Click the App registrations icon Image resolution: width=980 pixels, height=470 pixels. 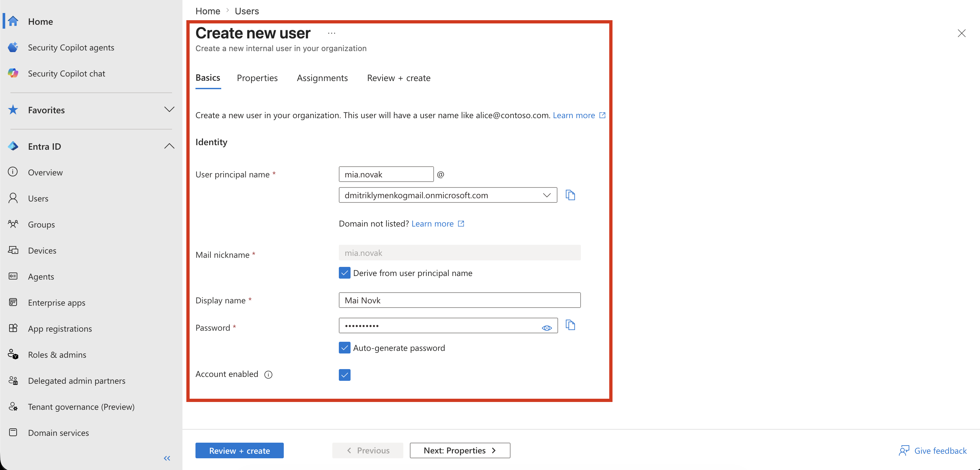click(x=13, y=328)
